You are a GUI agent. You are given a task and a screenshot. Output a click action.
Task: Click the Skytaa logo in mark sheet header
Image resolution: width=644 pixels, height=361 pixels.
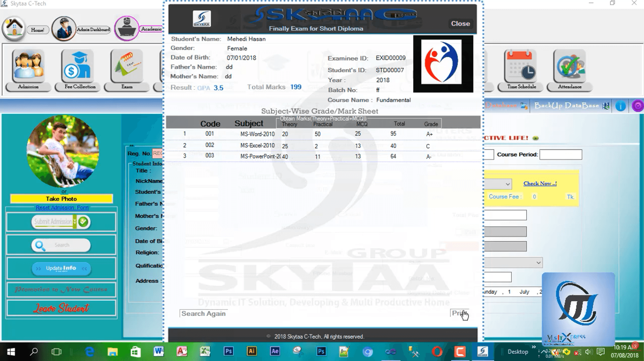pos(202,19)
